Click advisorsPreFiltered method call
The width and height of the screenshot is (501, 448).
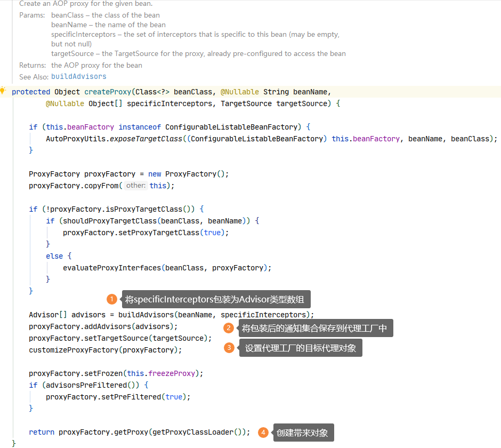pos(86,385)
